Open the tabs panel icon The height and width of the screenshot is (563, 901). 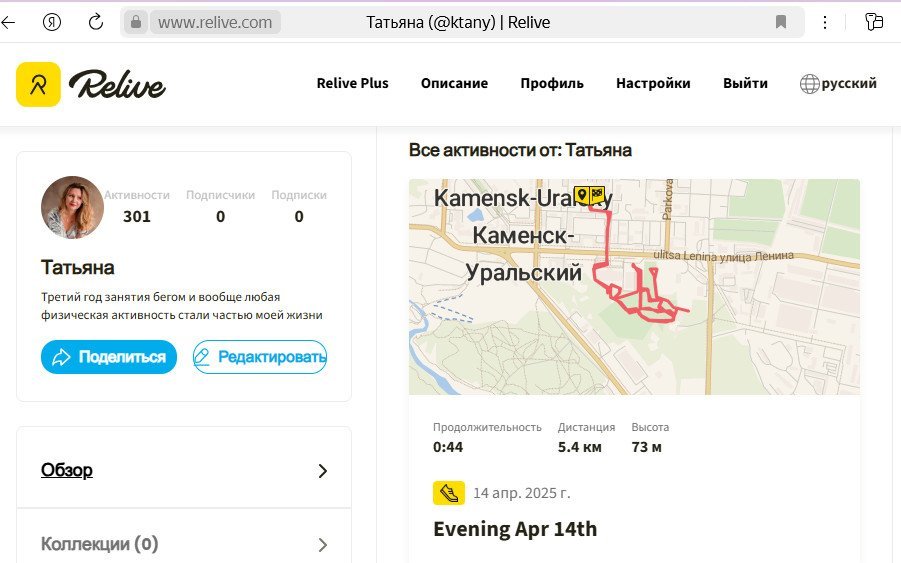click(x=873, y=22)
